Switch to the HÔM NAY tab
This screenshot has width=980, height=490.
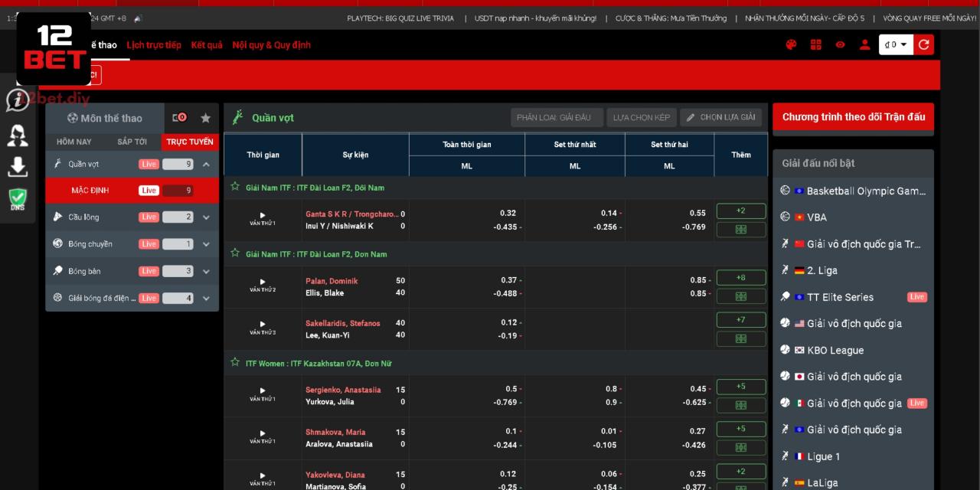[73, 142]
